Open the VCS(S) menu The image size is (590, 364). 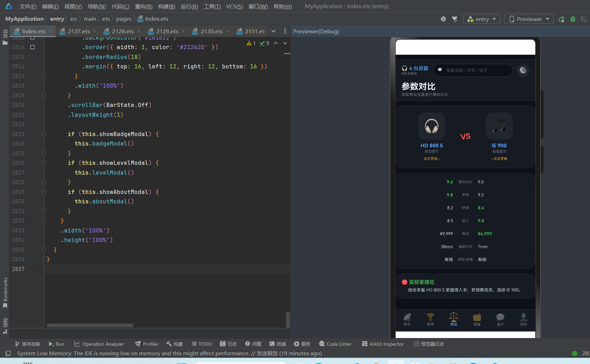[235, 6]
